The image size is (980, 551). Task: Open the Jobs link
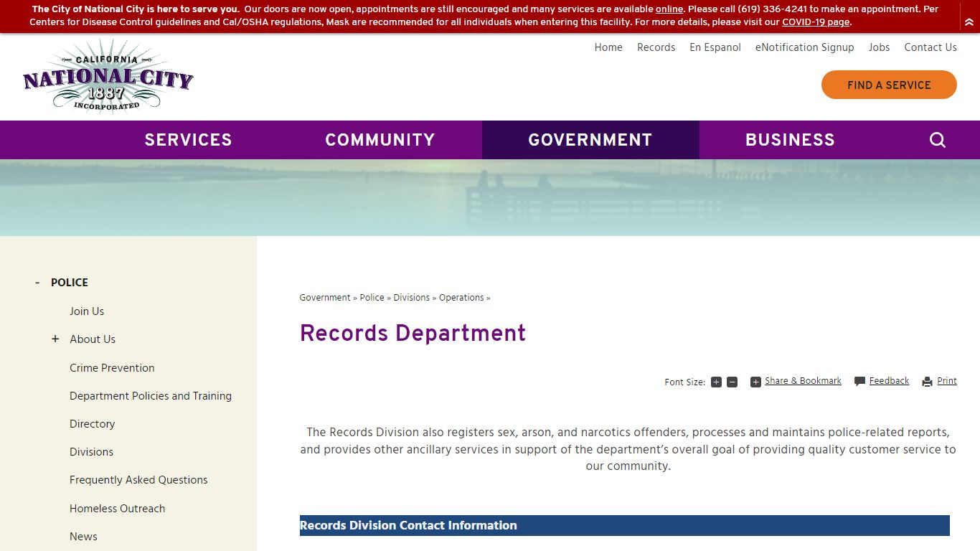pyautogui.click(x=879, y=47)
